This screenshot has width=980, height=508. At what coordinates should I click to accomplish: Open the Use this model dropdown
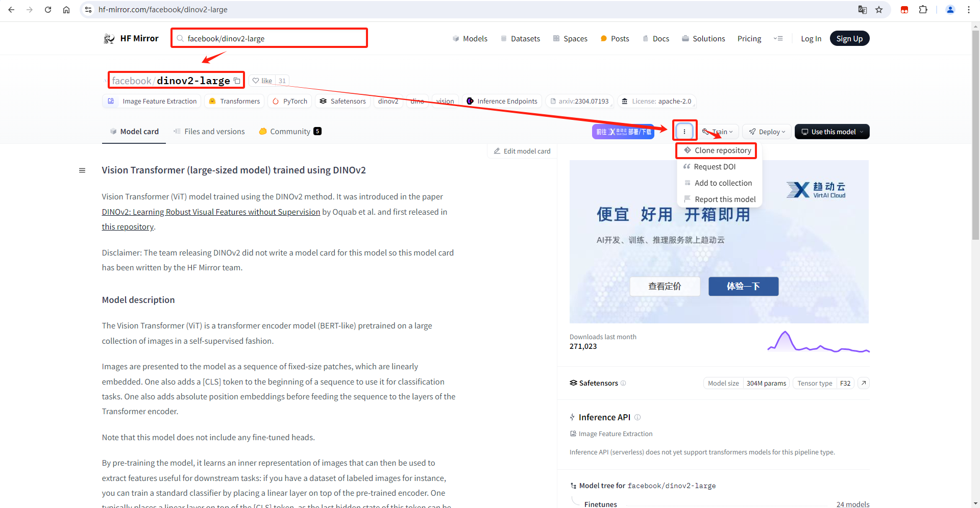point(832,132)
